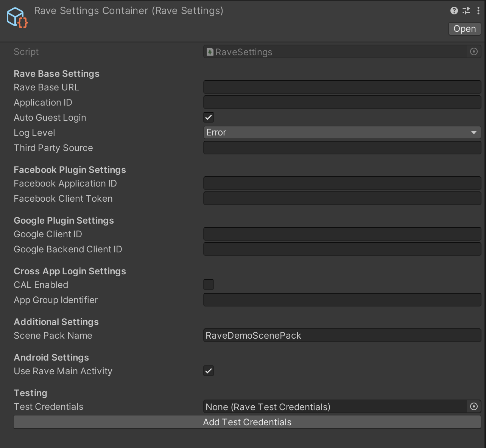Open the three-dot component options menu
This screenshot has height=448, width=486.
click(478, 11)
